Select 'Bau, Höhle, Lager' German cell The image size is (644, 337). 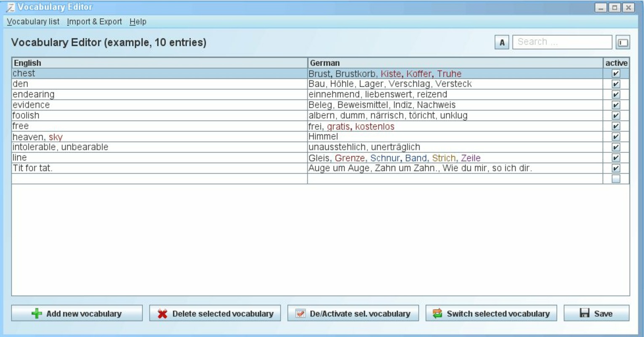click(455, 84)
